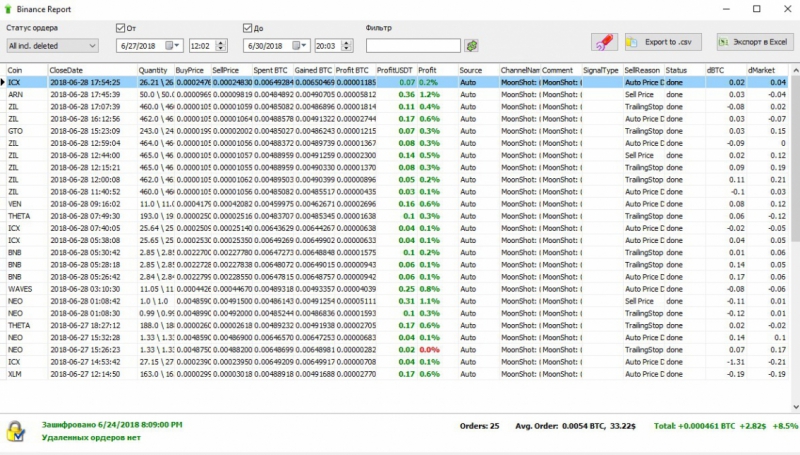Sort by the ProfitUSDT column header
The width and height of the screenshot is (800, 455).
coord(396,70)
